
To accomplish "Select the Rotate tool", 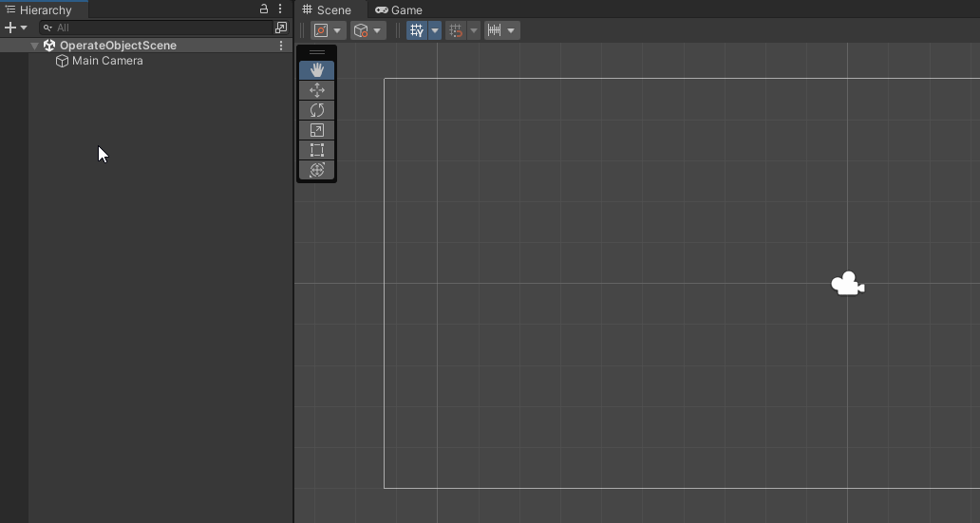I will click(x=317, y=110).
